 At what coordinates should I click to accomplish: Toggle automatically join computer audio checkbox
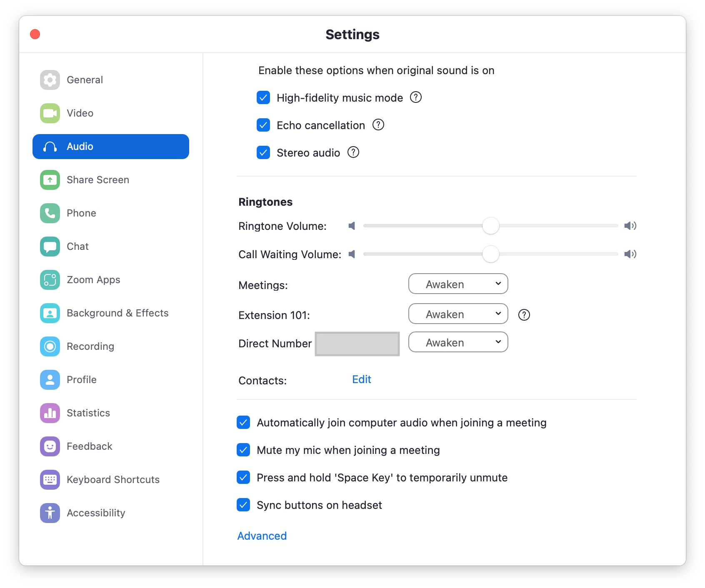click(243, 422)
